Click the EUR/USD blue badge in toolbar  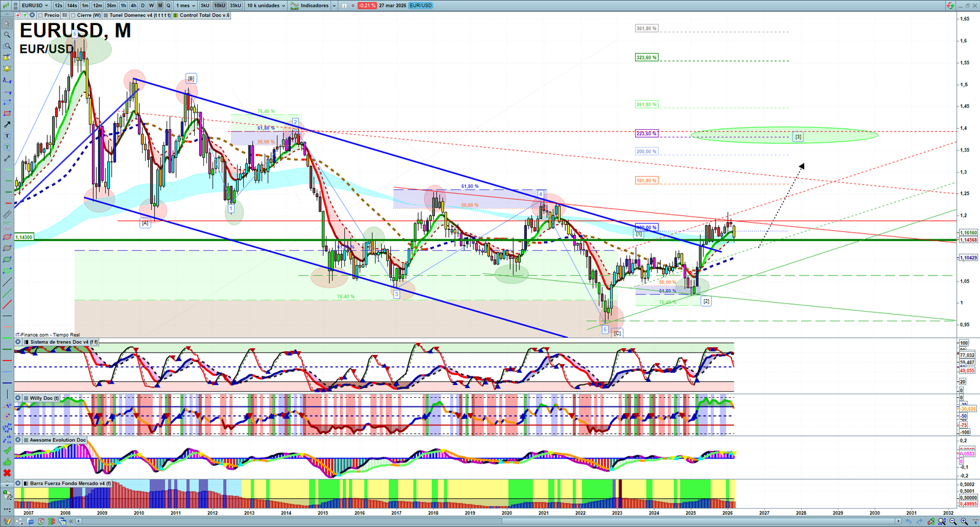point(421,6)
